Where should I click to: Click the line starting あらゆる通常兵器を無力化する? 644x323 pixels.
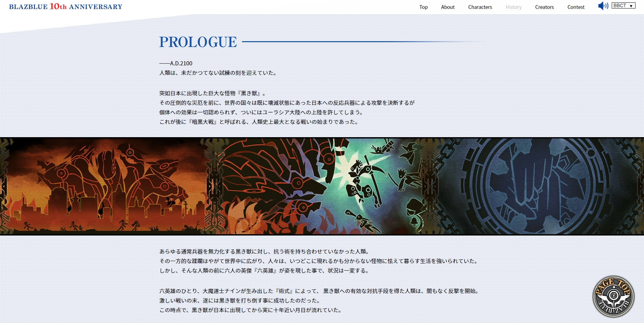click(x=265, y=252)
